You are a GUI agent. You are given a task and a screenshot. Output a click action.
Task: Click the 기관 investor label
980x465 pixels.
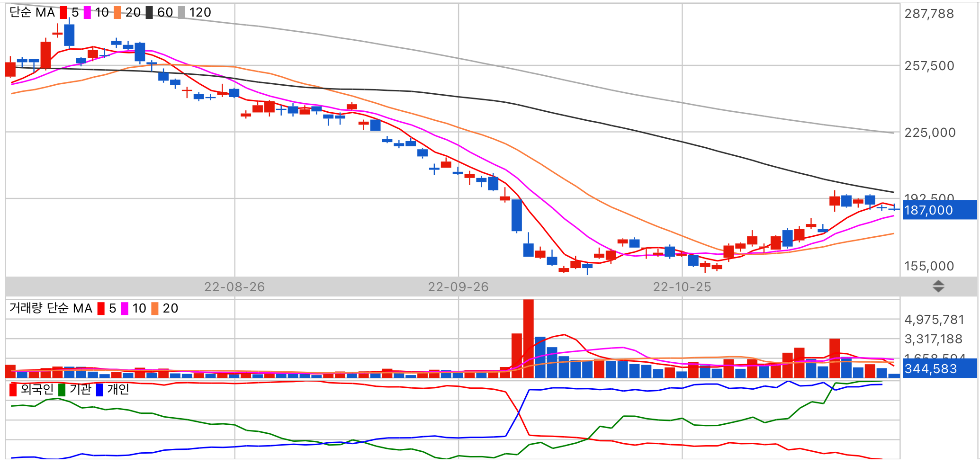click(x=80, y=389)
